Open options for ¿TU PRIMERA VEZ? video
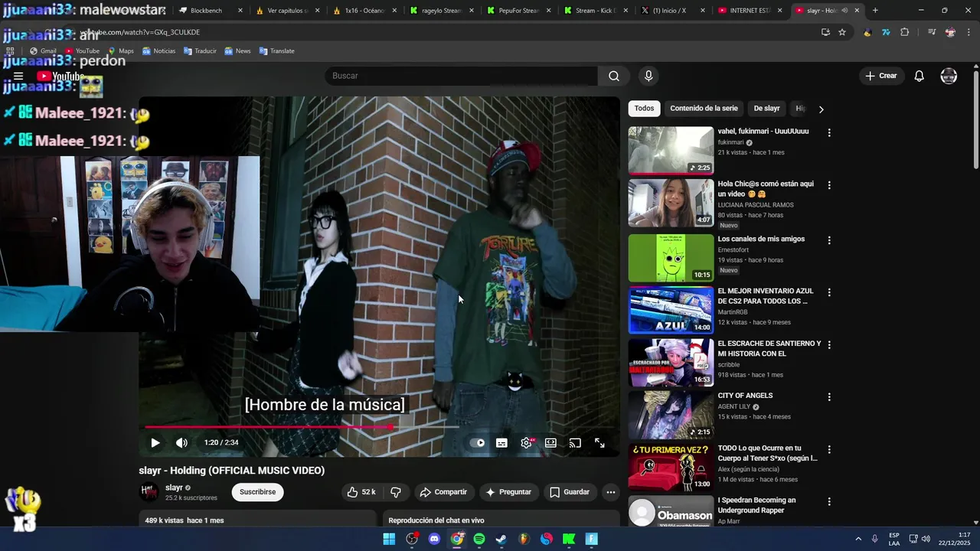This screenshot has width=980, height=551. tap(828, 449)
